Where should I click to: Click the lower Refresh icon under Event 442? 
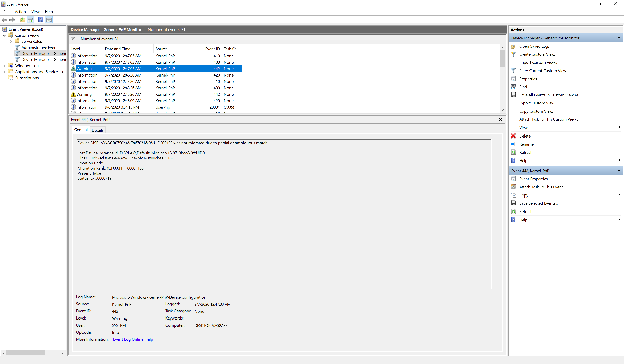pyautogui.click(x=513, y=212)
